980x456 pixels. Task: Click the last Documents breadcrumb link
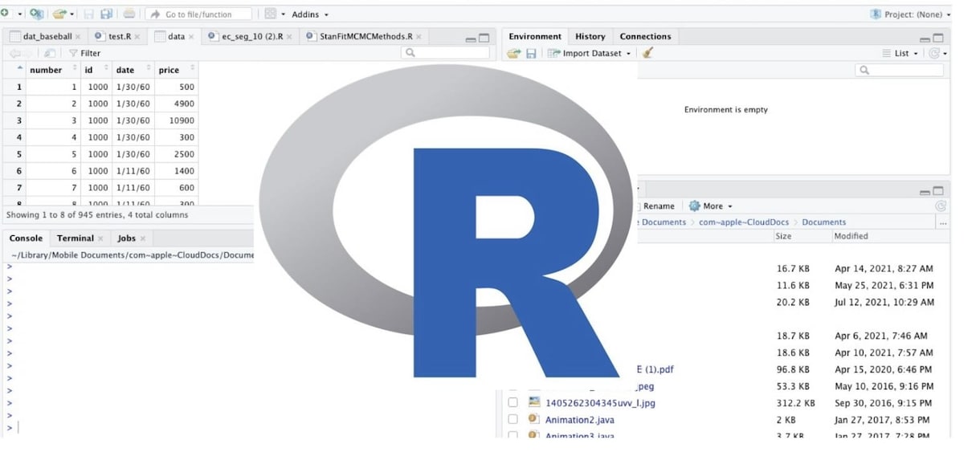[x=823, y=222]
